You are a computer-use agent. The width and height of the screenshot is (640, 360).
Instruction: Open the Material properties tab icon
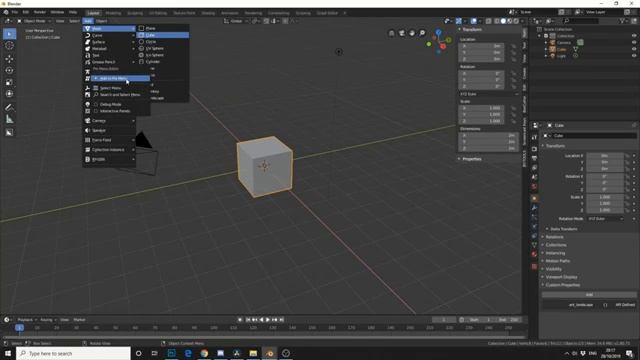pyautogui.click(x=534, y=254)
